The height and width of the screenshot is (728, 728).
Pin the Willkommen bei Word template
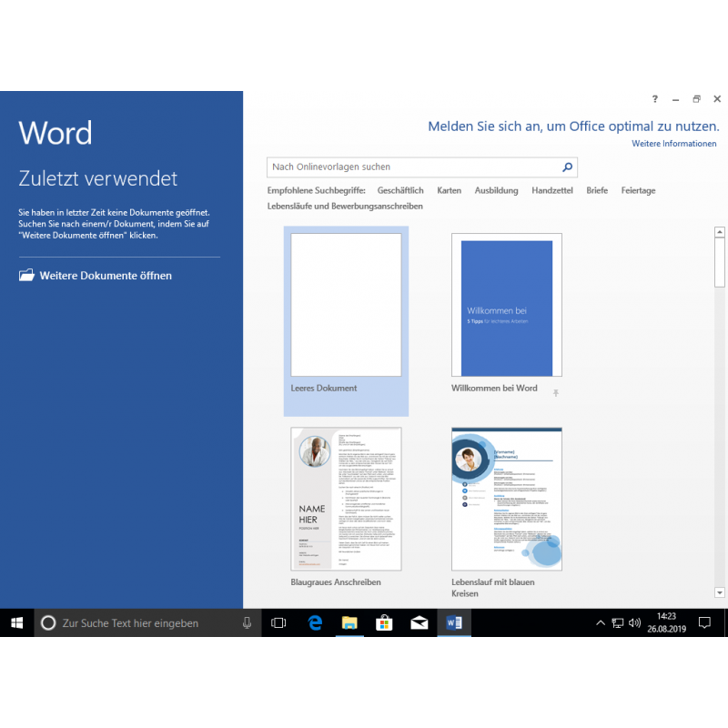tap(555, 392)
